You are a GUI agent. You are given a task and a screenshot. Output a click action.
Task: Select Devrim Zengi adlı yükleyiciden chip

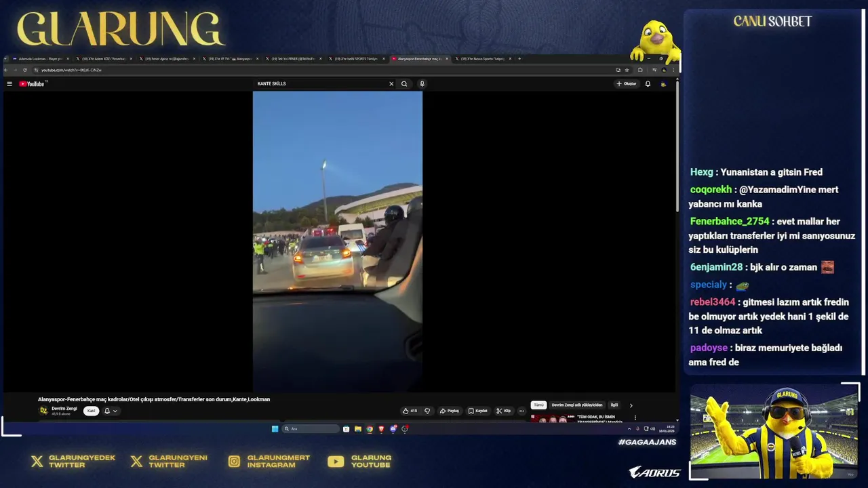click(x=577, y=405)
